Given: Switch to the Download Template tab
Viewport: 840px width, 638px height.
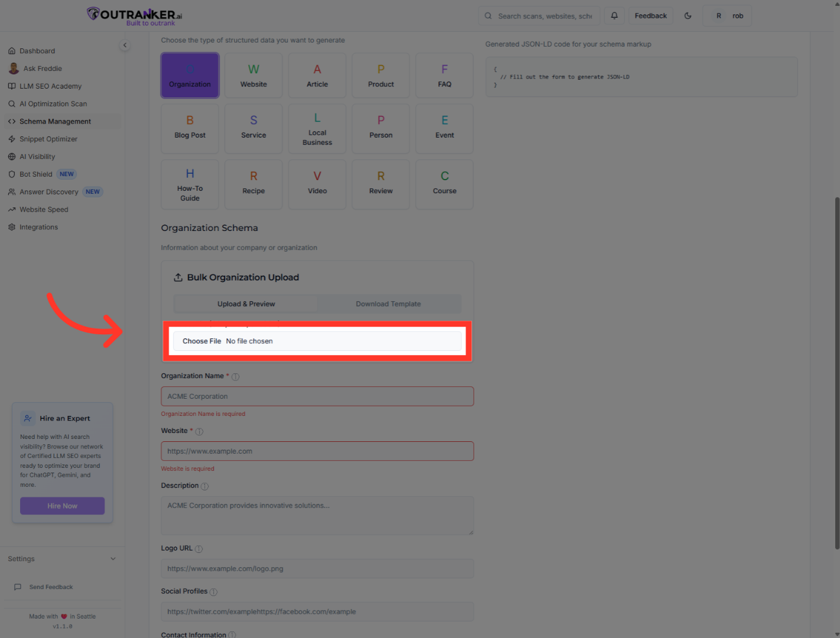Looking at the screenshot, I should (388, 304).
